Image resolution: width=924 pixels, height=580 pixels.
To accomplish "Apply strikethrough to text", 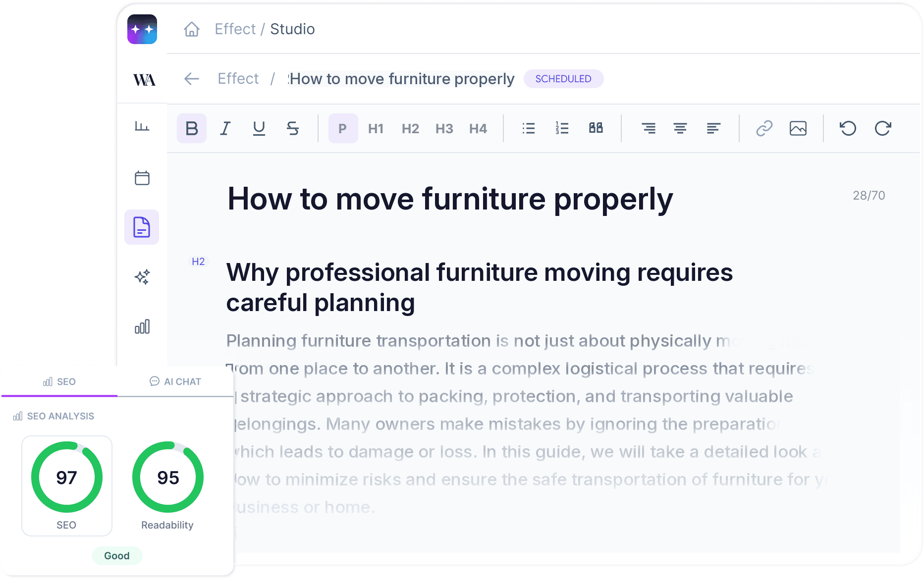I will (293, 128).
